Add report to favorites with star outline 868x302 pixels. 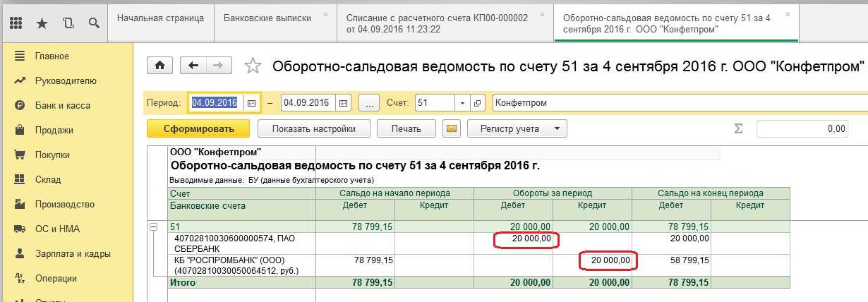point(252,66)
